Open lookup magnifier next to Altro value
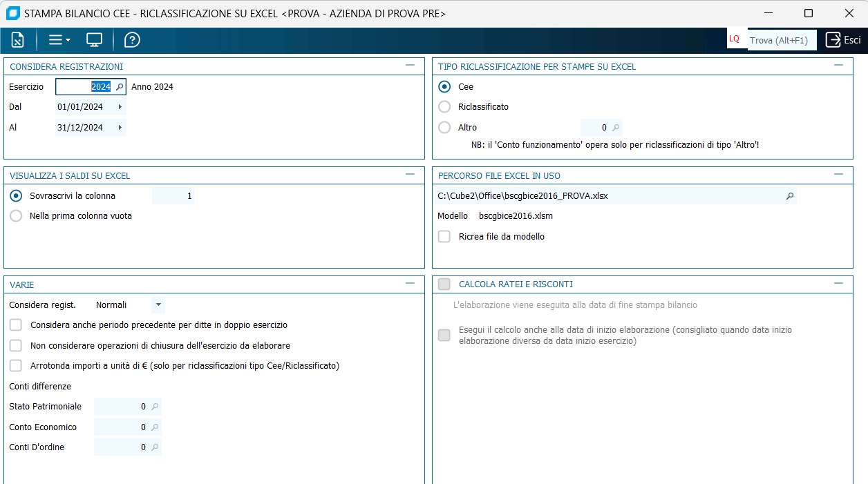The height and width of the screenshot is (484, 868). pyautogui.click(x=616, y=128)
